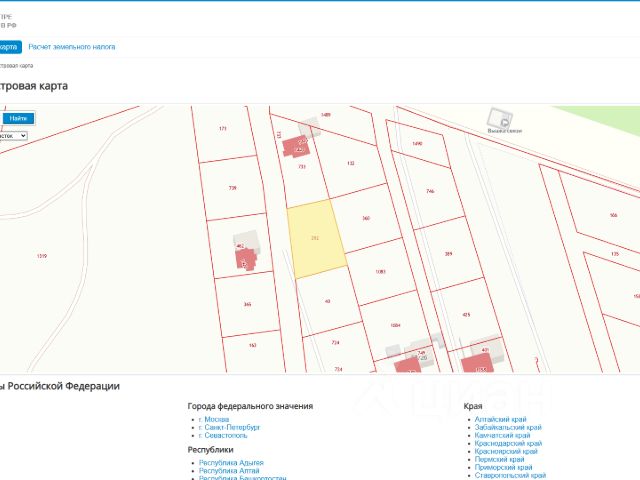Click the red building above parcel 733
640x480 pixels.
click(x=296, y=147)
